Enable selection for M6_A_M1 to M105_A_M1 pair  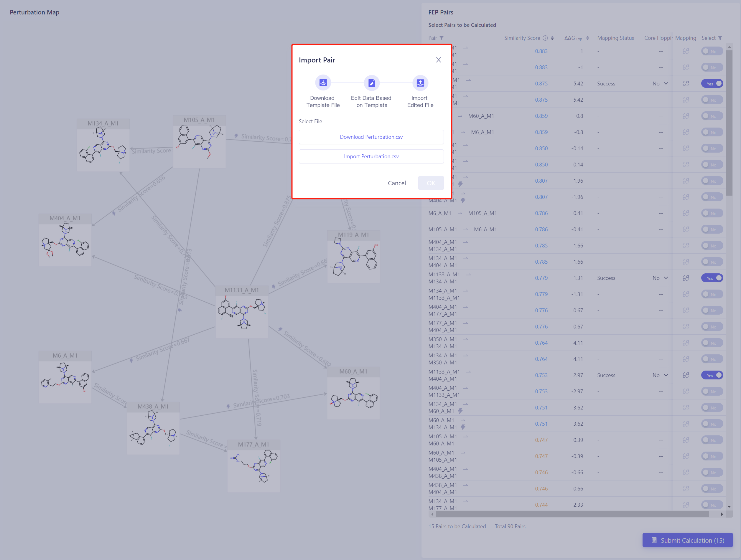pos(712,213)
